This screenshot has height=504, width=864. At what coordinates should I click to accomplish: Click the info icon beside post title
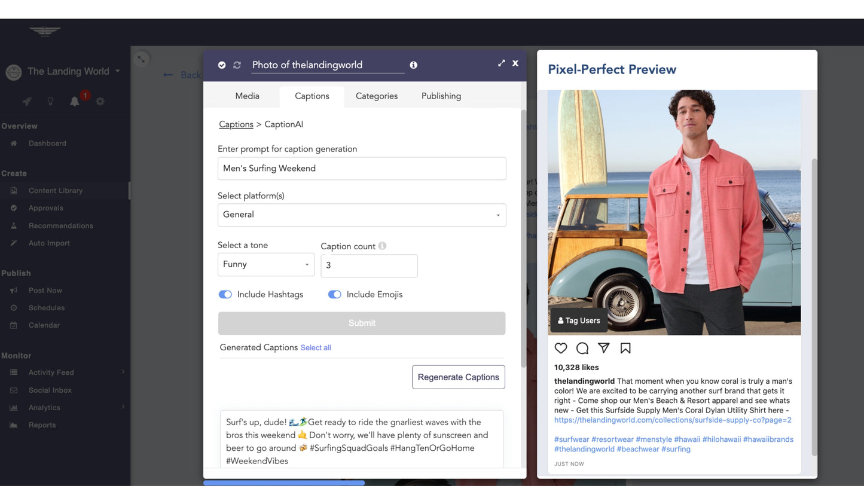pyautogui.click(x=413, y=65)
